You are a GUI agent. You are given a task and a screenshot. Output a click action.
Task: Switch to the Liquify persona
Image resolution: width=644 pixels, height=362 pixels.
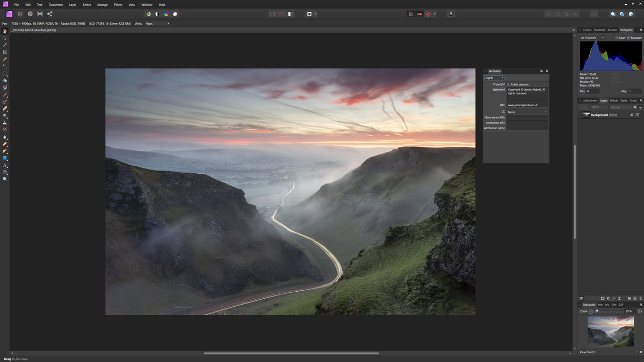20,14
